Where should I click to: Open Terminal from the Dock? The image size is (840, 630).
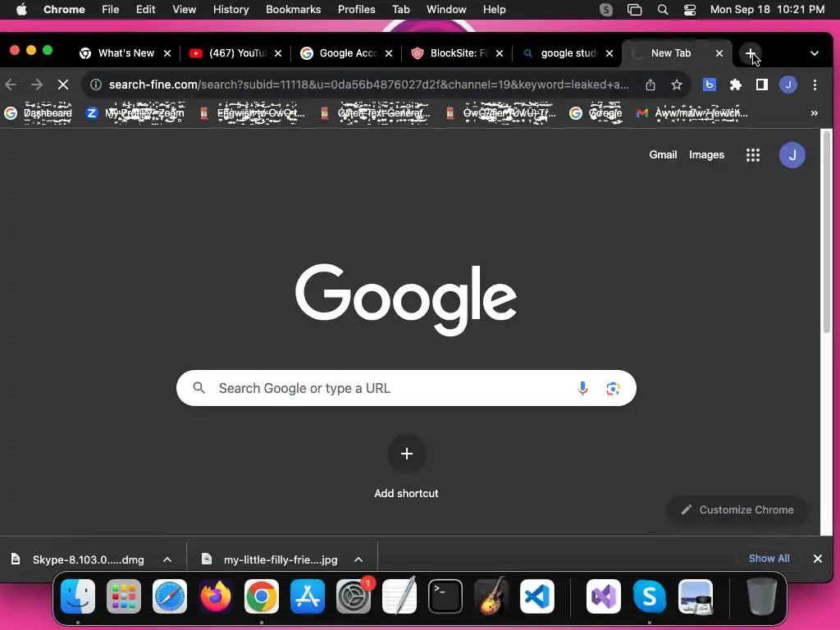(445, 596)
